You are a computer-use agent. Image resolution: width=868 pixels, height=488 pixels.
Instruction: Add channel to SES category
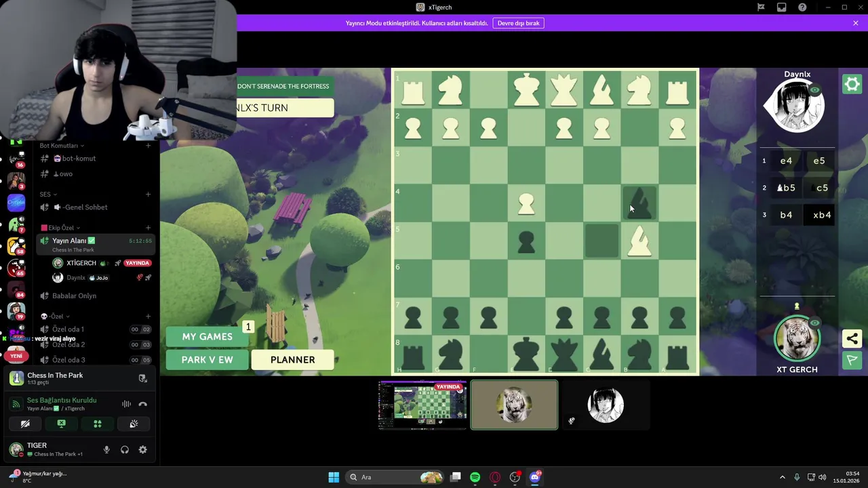148,195
